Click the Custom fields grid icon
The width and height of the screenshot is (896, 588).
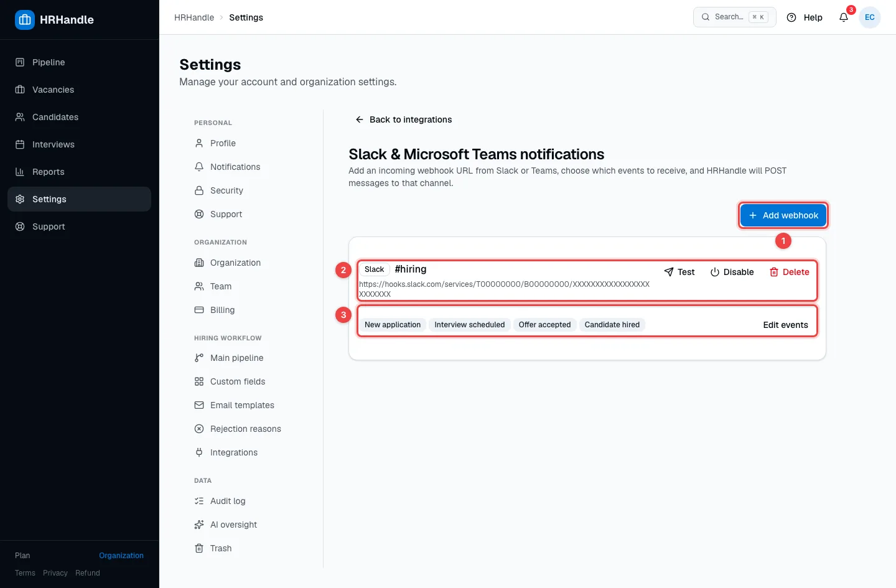(199, 381)
